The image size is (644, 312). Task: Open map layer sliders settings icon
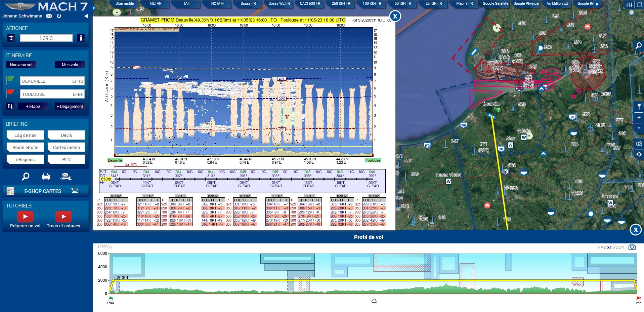click(x=629, y=5)
